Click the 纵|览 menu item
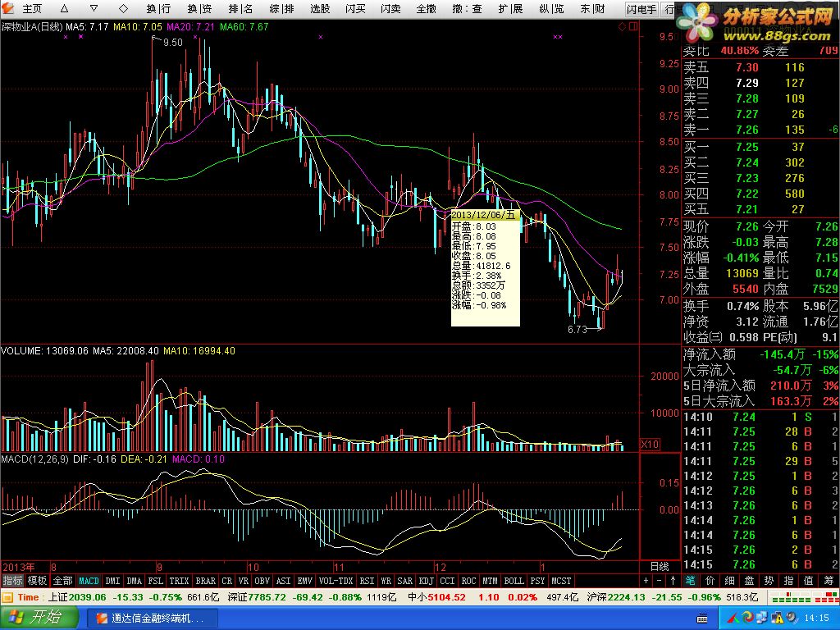Screen dimensions: 840x630 [x=551, y=8]
